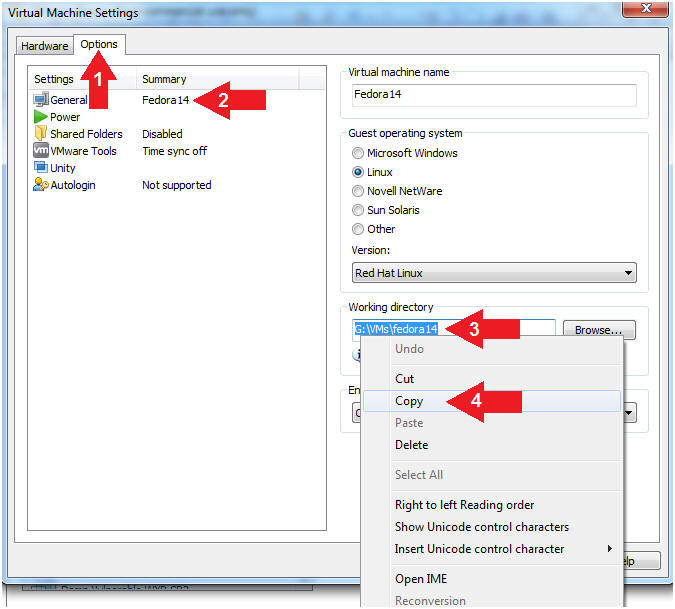Switch to the Hardware tab
This screenshot has width=675, height=609.
coord(45,46)
